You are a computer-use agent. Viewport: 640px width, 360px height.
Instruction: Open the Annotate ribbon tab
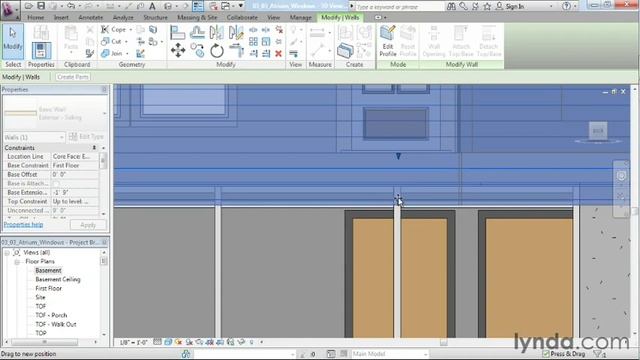(x=91, y=18)
